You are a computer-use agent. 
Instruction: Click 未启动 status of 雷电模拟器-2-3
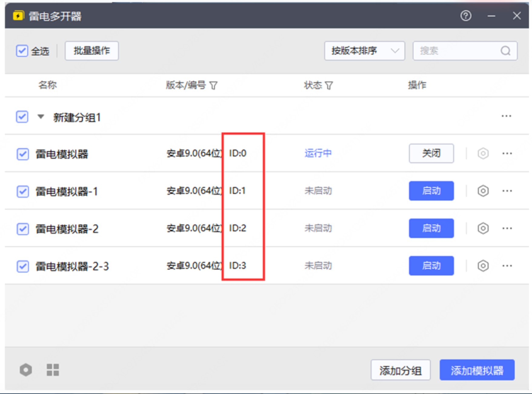tap(318, 266)
